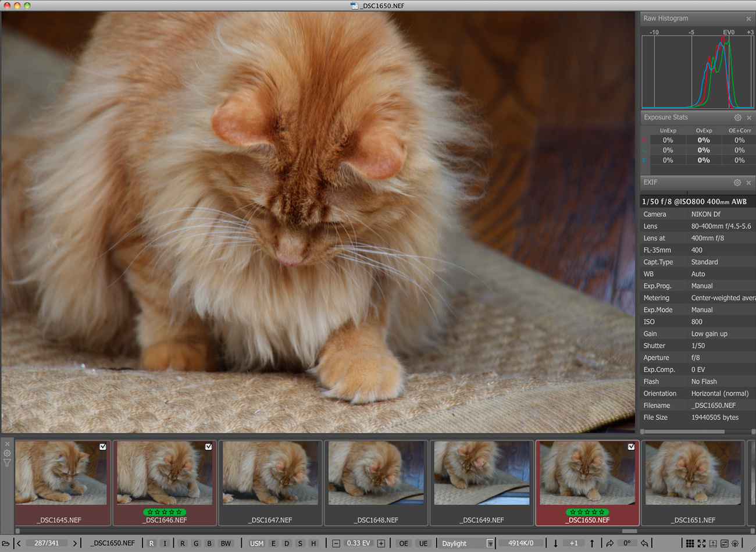Uncheck the selection checkbox on _DSC1645.NEF
This screenshot has height=552, width=756.
[x=103, y=447]
